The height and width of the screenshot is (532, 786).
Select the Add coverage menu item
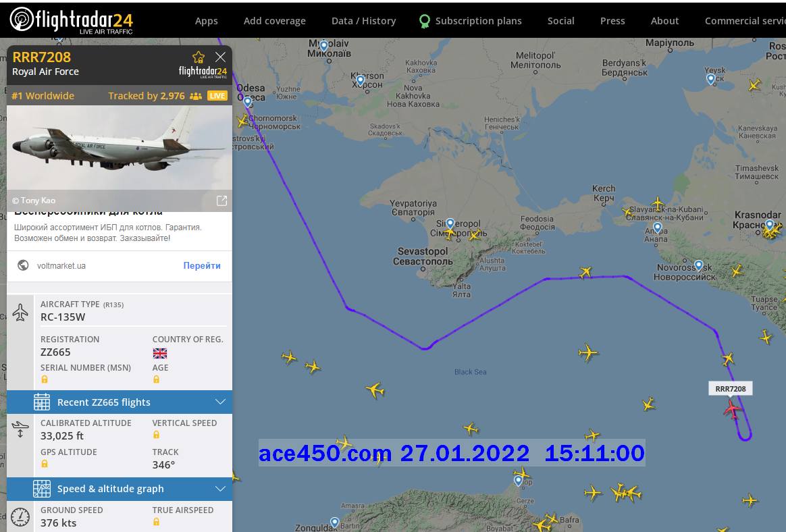(274, 21)
